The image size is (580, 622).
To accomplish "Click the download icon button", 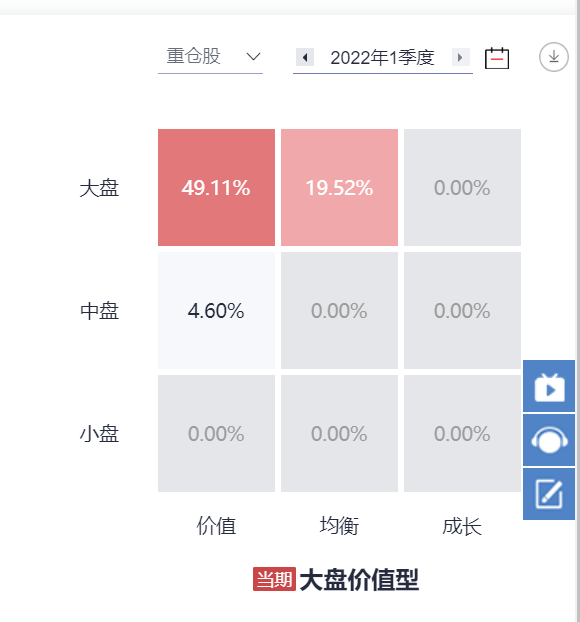I will (x=553, y=57).
